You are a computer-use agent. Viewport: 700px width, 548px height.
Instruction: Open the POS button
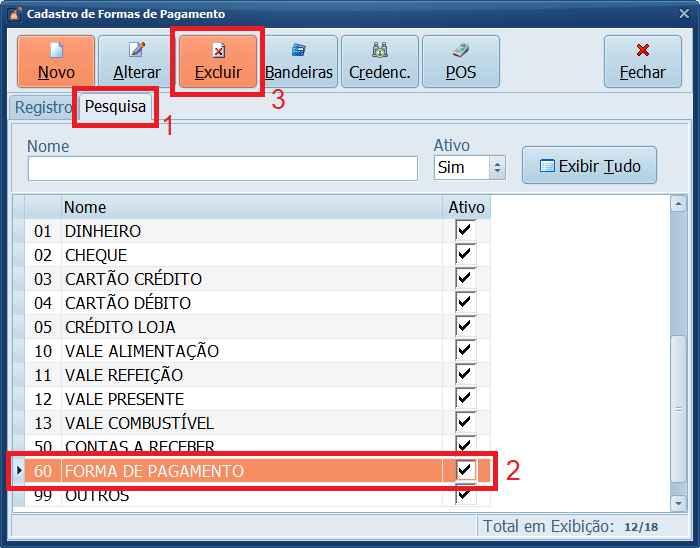click(x=461, y=61)
